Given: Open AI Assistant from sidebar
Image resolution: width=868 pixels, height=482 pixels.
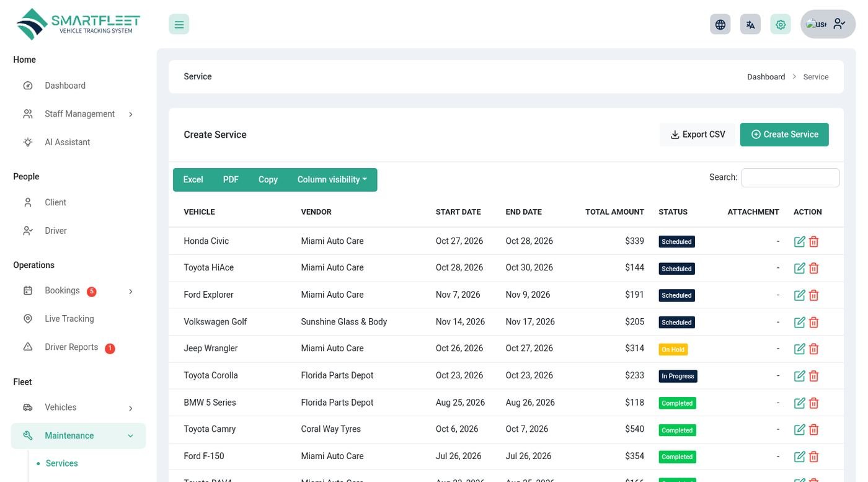Looking at the screenshot, I should (78, 142).
